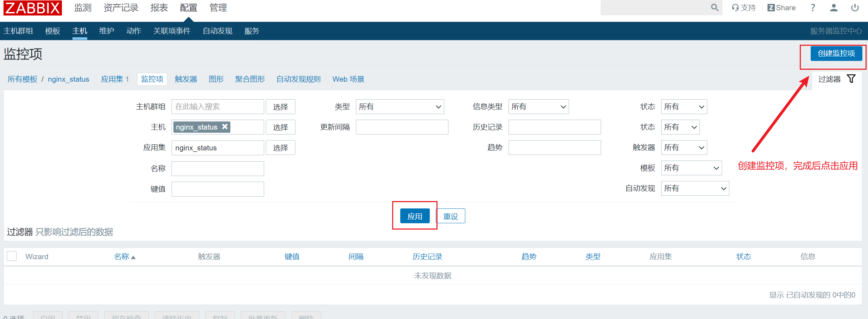Sort table by 状态 column header
The width and height of the screenshot is (868, 319).
click(x=743, y=256)
